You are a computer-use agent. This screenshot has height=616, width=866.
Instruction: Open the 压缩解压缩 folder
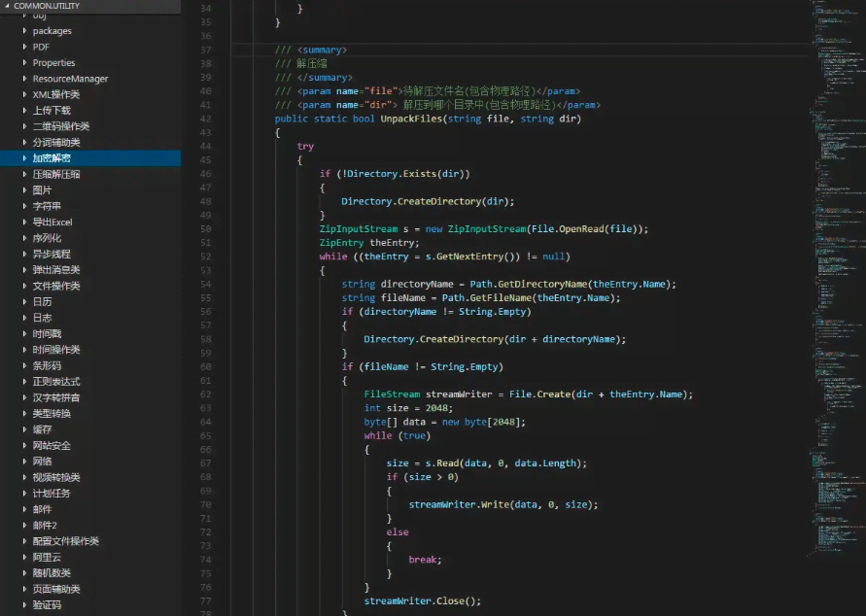pos(56,174)
